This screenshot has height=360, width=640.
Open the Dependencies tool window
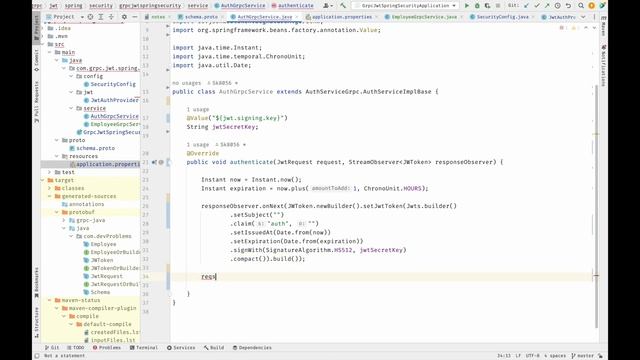click(x=252, y=348)
